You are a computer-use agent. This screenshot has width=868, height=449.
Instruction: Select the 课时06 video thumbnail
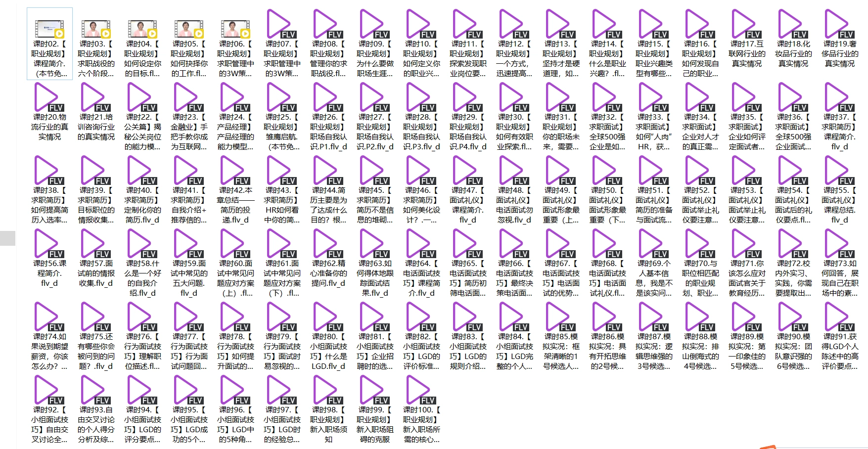coord(235,29)
